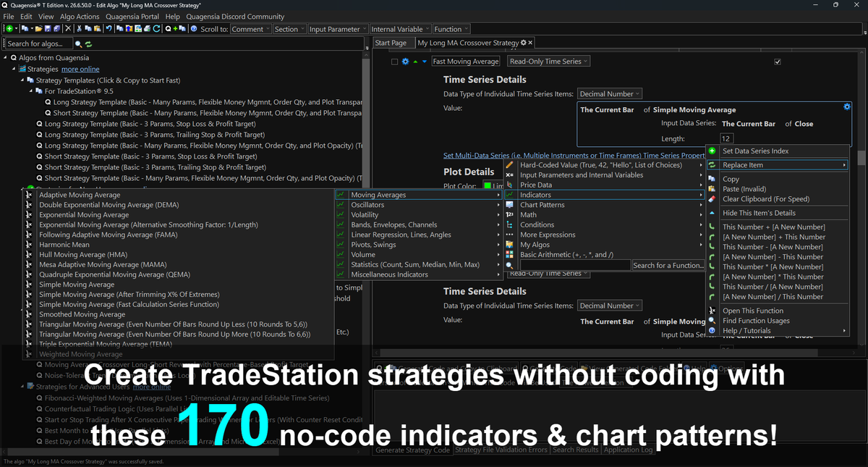The height and width of the screenshot is (467, 868).
Task: Open the gear settings icon beside Fast Moving Average
Action: coord(405,62)
